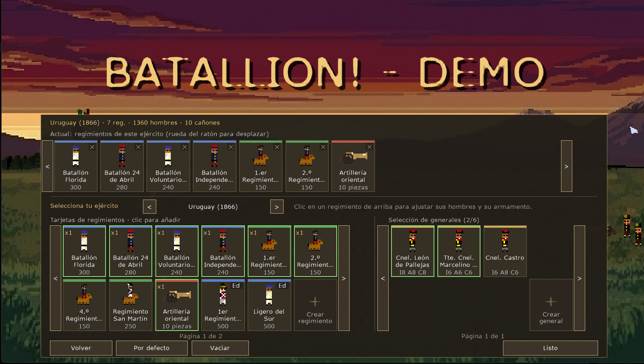Go to next page of regiment cards
The height and width of the screenshot is (364, 644).
pos(344,278)
